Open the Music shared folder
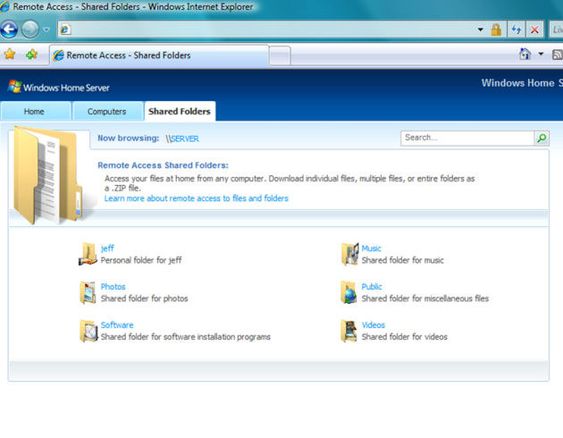Viewport: 563px width, 438px height. (x=371, y=248)
